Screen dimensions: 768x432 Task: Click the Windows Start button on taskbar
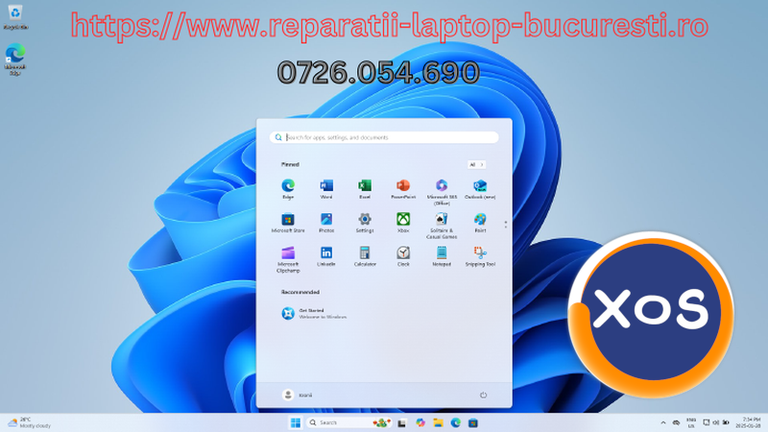point(295,423)
